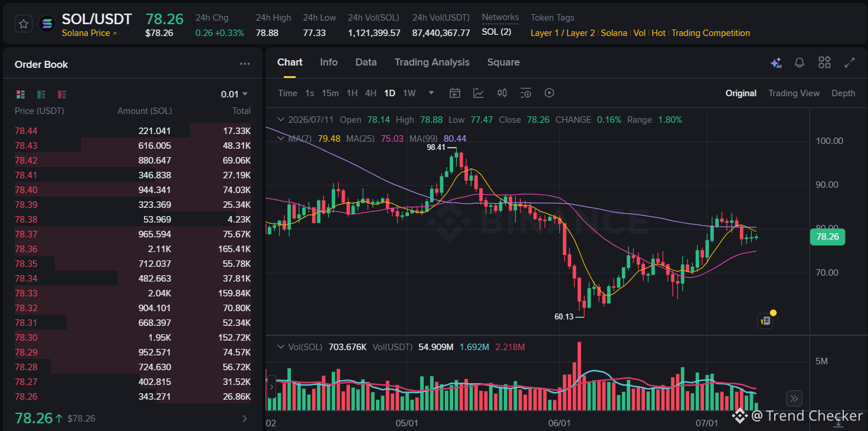This screenshot has height=431, width=868.
Task: Open the go-to-date calendar icon
Action: click(454, 93)
